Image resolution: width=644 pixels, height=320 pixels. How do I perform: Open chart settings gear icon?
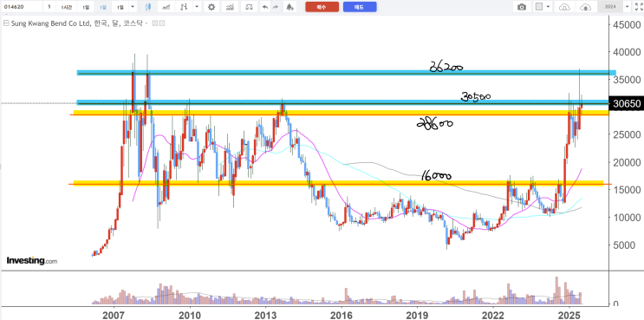(x=211, y=7)
